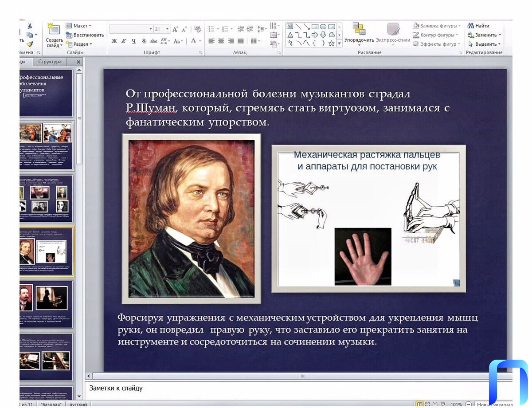Center align text
Viewport: 532px width, 408px height.
click(221, 41)
